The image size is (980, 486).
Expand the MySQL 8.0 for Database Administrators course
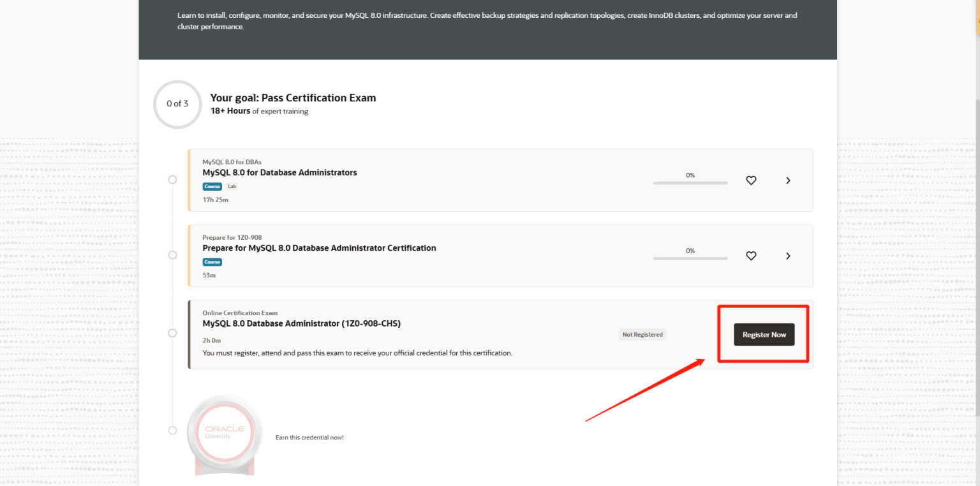pyautogui.click(x=788, y=180)
